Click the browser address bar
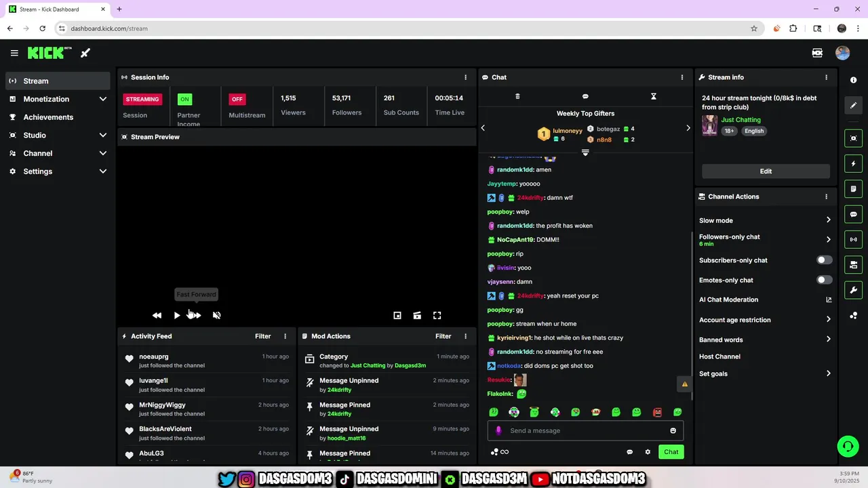 pos(407,28)
